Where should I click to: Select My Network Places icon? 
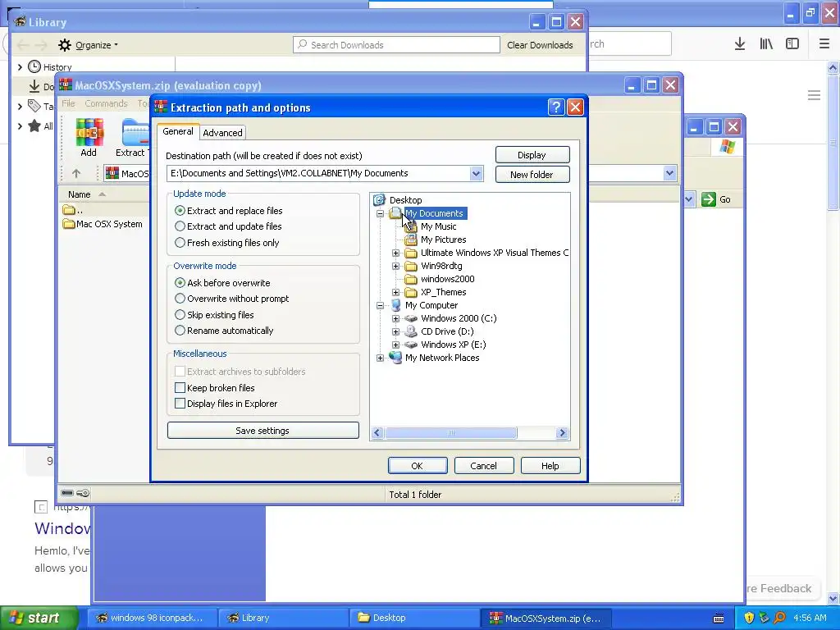(x=396, y=358)
